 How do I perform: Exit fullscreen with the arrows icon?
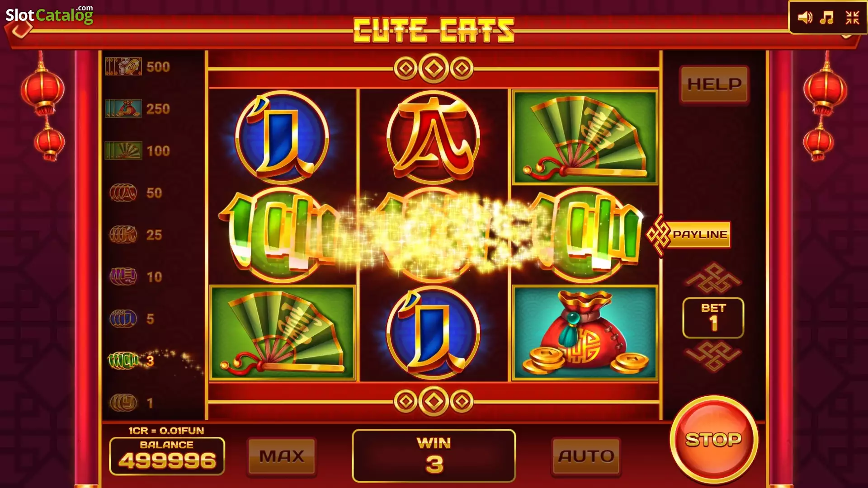click(852, 18)
